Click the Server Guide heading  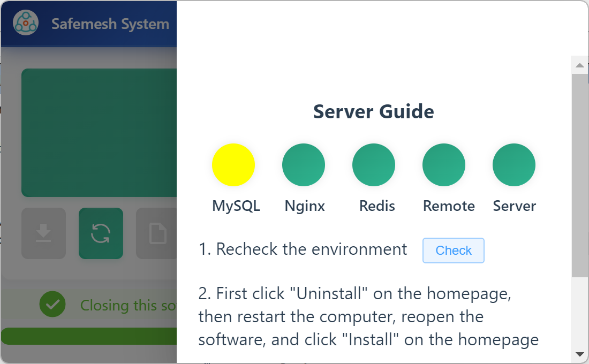(x=373, y=112)
